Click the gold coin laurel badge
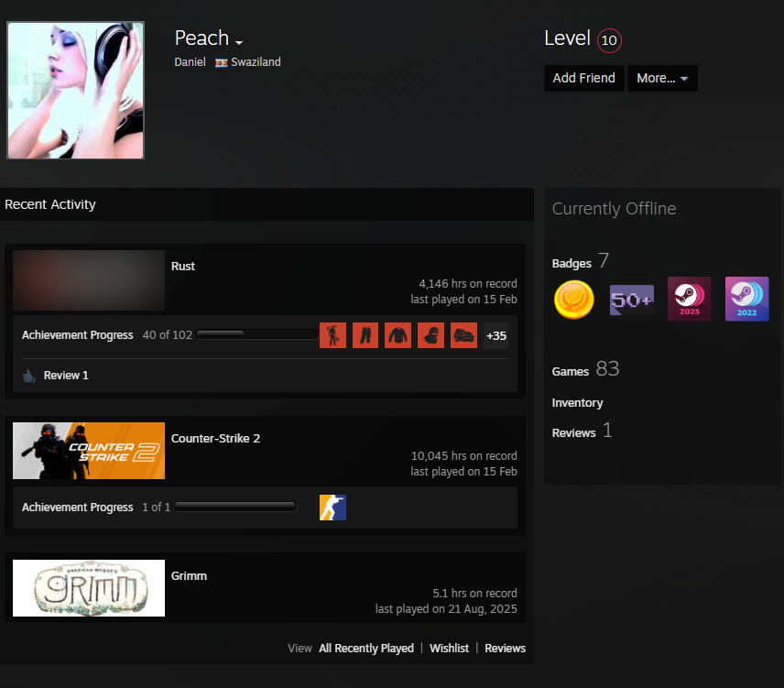 click(574, 300)
